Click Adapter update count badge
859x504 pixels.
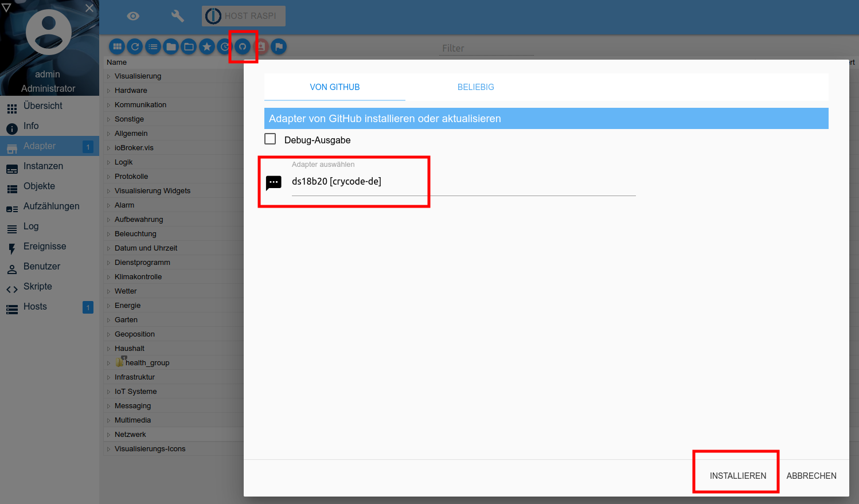point(88,147)
